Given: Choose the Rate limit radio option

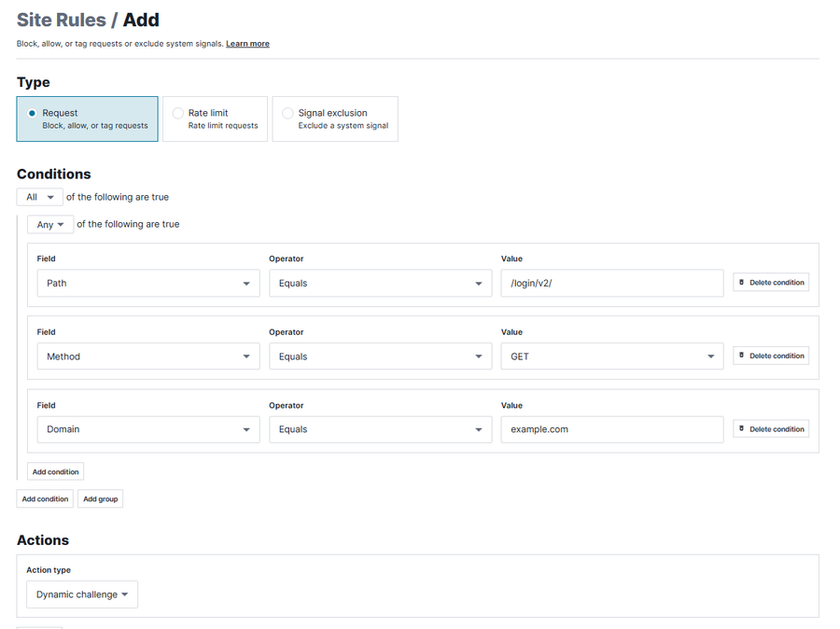Looking at the screenshot, I should (178, 113).
